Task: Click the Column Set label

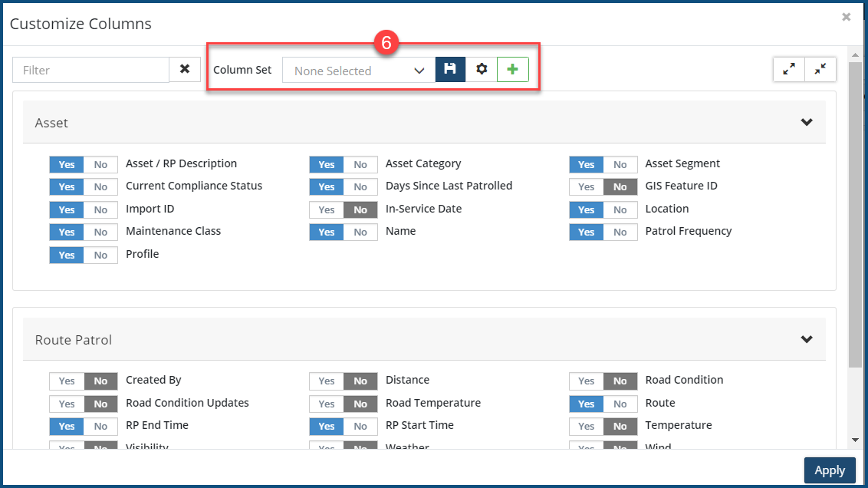Action: click(242, 70)
